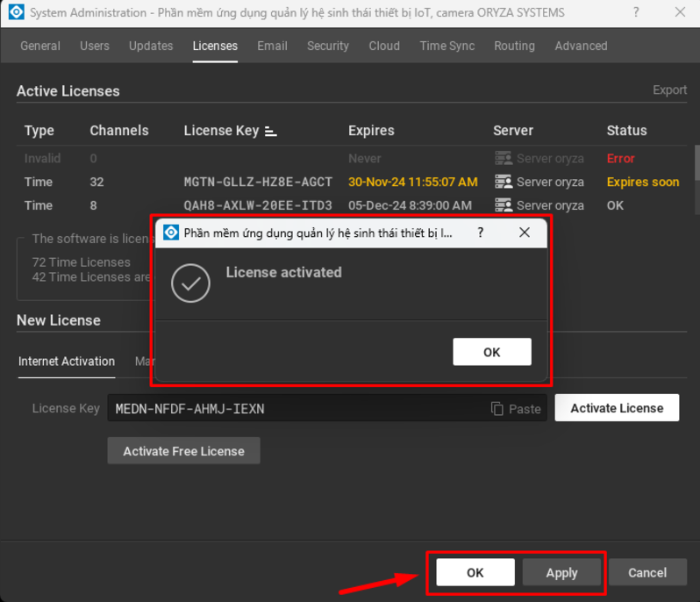
Task: Select license key MGTN-GLLZ-HZ8E-AGCT
Action: pyautogui.click(x=258, y=182)
